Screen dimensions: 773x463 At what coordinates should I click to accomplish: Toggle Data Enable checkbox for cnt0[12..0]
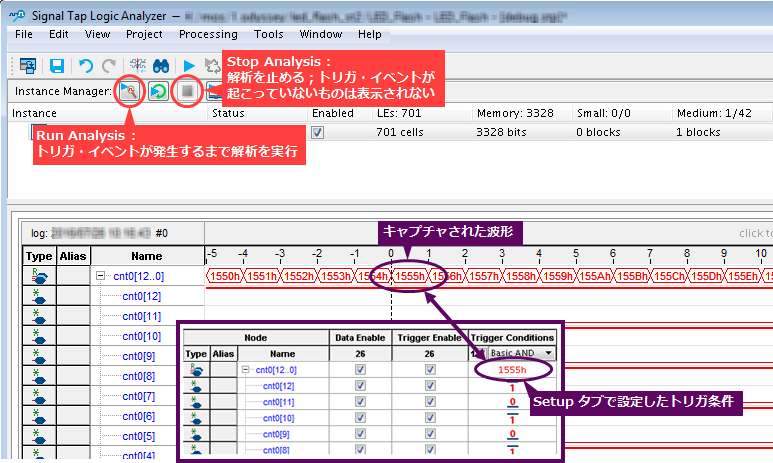(359, 369)
